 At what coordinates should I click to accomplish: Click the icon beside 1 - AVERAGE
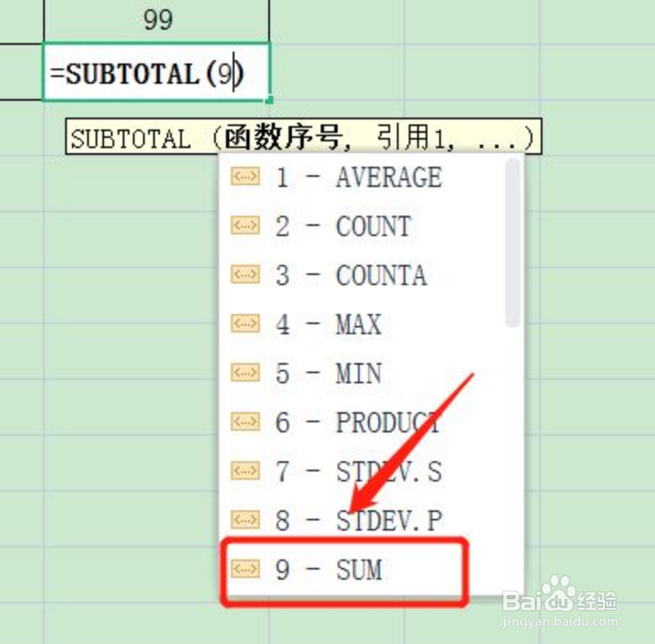[x=245, y=177]
